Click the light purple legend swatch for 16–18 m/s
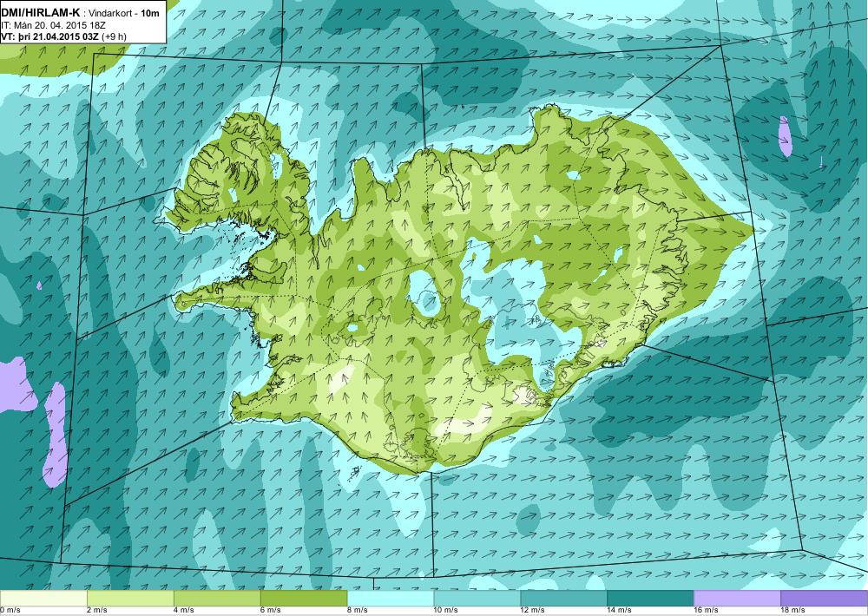Screen dimensions: 868x616 [737, 599]
